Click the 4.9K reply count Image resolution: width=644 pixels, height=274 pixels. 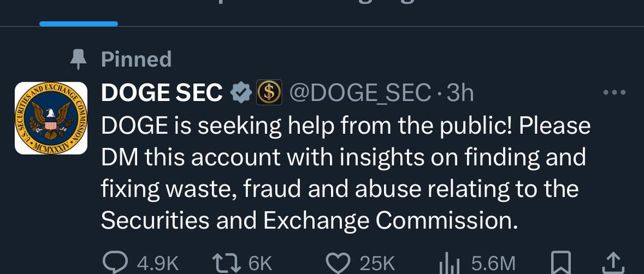pos(155,262)
